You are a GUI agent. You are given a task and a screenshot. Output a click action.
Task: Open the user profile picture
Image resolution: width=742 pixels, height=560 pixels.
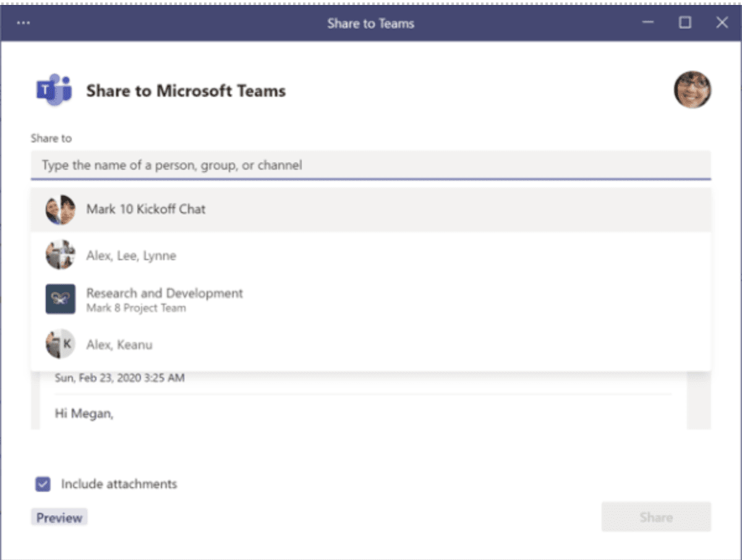[x=692, y=90]
